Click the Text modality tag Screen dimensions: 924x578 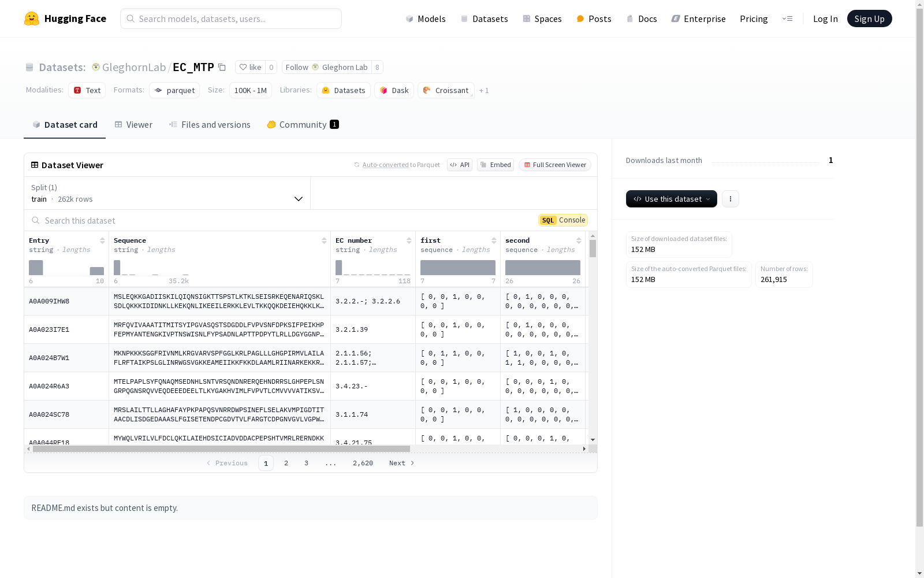pos(87,90)
